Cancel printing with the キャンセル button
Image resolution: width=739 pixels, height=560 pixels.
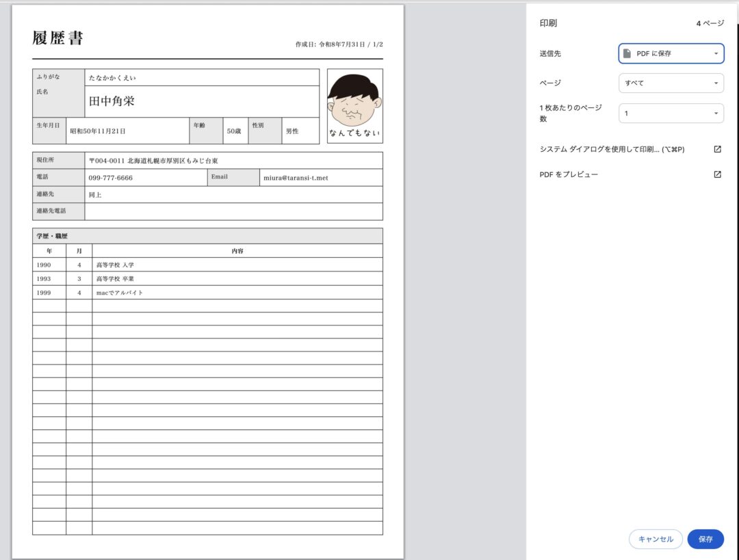tap(656, 539)
